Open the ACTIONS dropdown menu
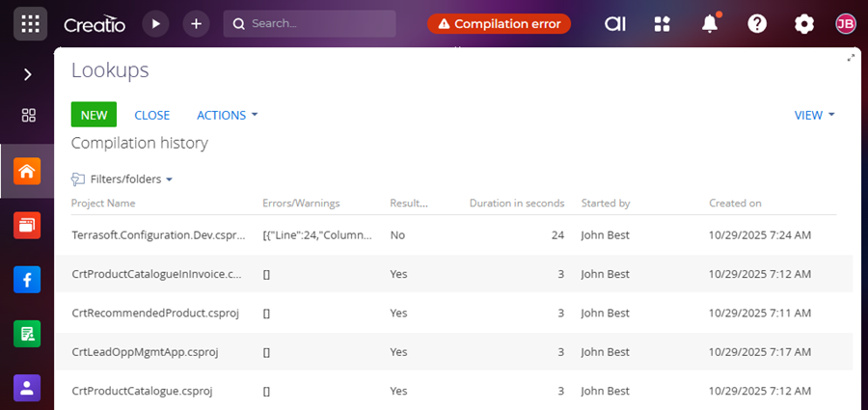 227,115
